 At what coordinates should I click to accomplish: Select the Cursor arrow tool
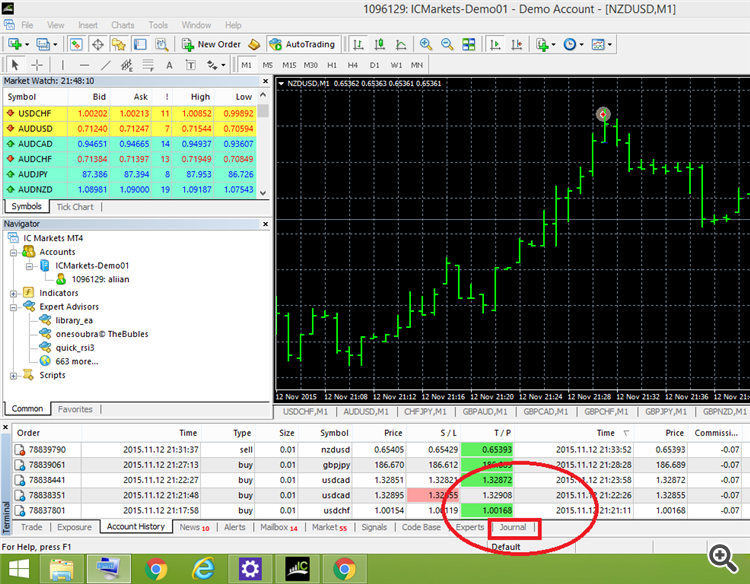pos(15,65)
